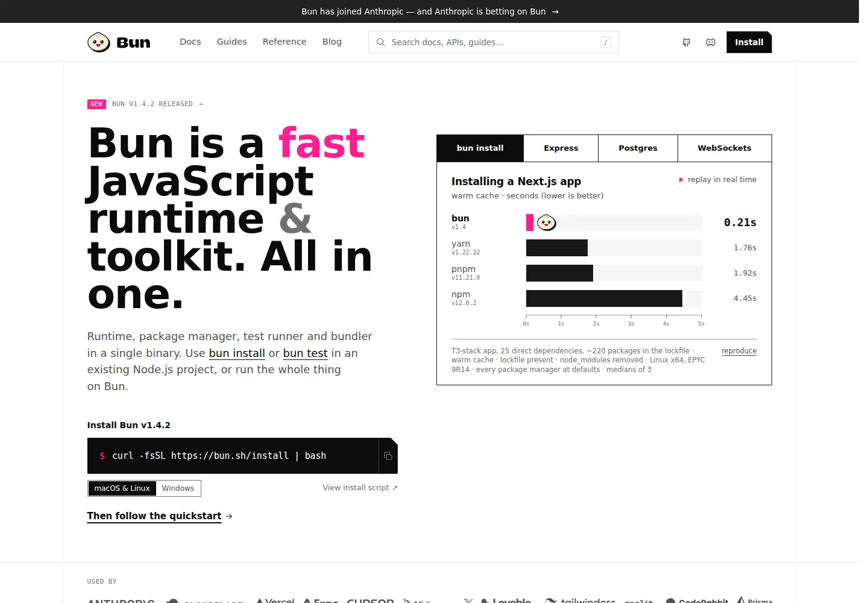Click the replay play triangle icon

point(681,180)
